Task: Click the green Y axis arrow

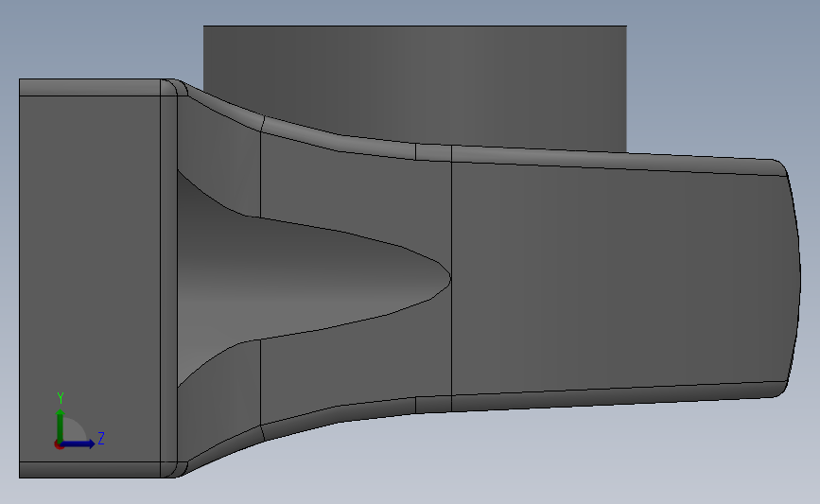Action: point(61,425)
